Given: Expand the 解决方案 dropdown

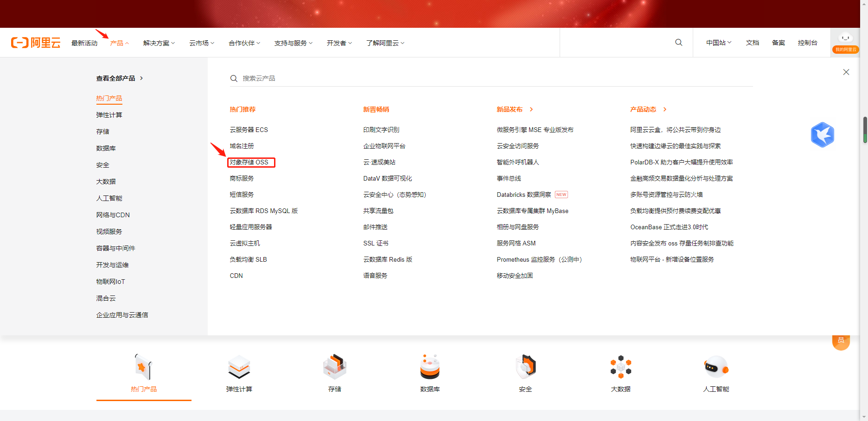Looking at the screenshot, I should click(x=159, y=43).
